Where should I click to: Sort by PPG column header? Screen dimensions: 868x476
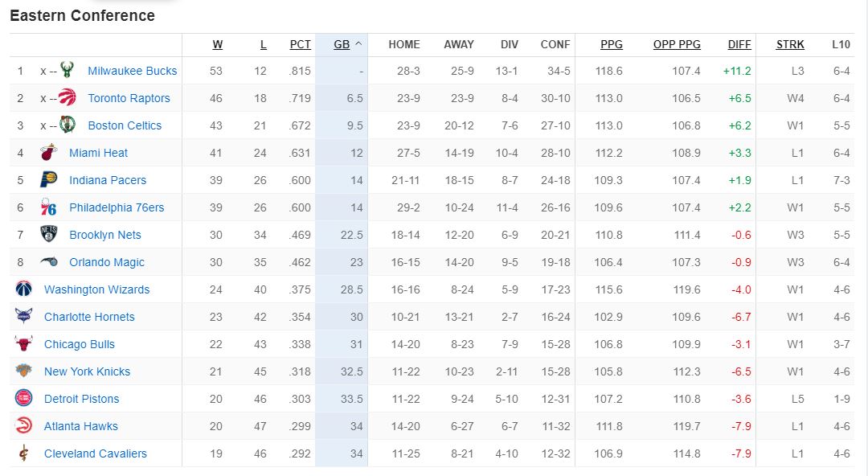[611, 44]
